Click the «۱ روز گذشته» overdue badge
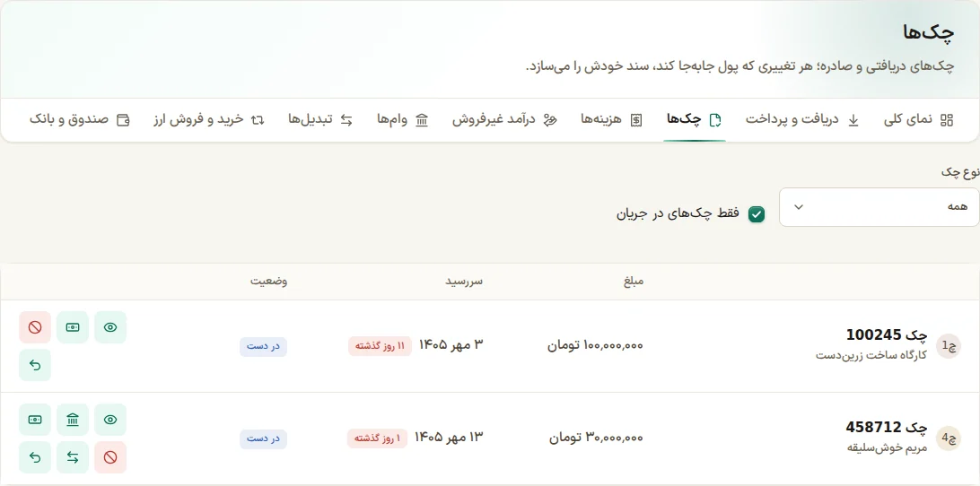 click(377, 438)
